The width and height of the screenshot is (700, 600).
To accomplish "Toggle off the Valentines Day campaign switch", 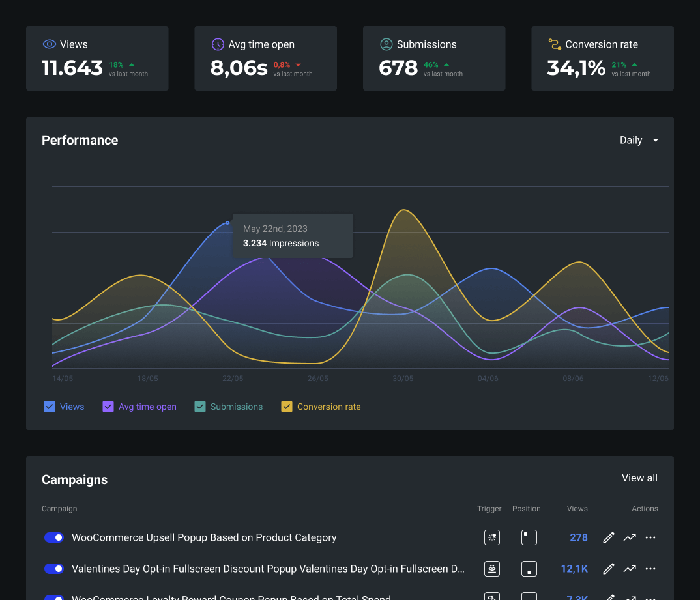I will (53, 569).
